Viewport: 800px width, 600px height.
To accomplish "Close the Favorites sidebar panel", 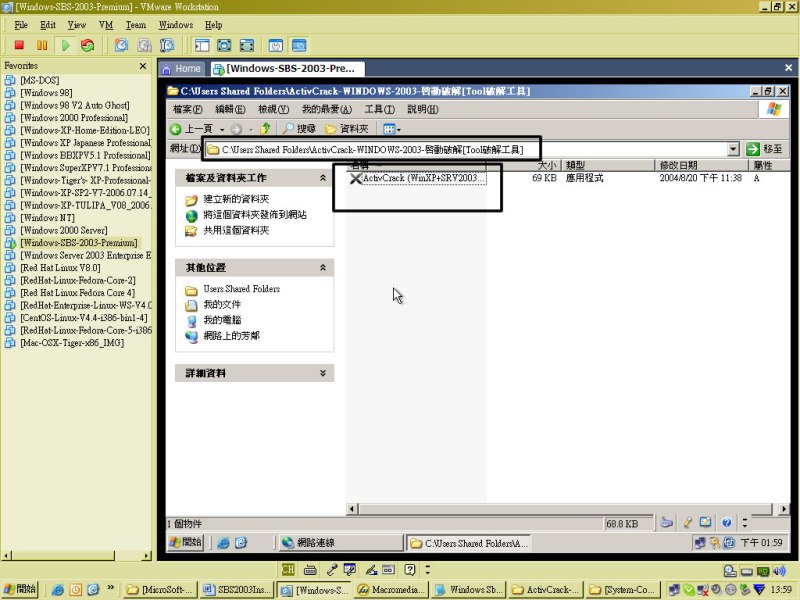I will [x=143, y=66].
